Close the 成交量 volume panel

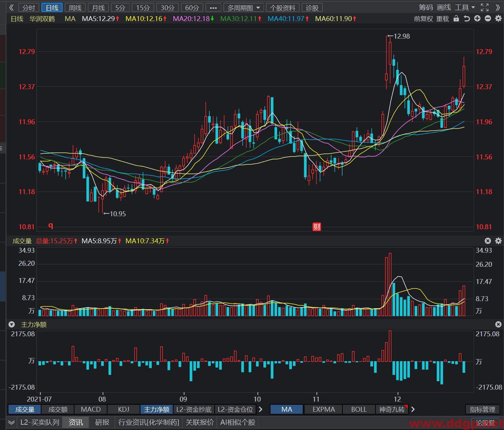tap(488, 241)
